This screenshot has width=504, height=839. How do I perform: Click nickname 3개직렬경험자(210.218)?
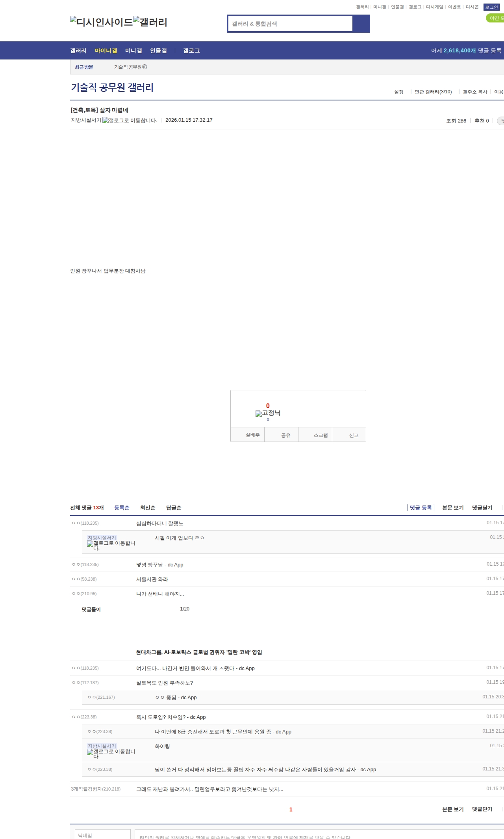click(96, 789)
